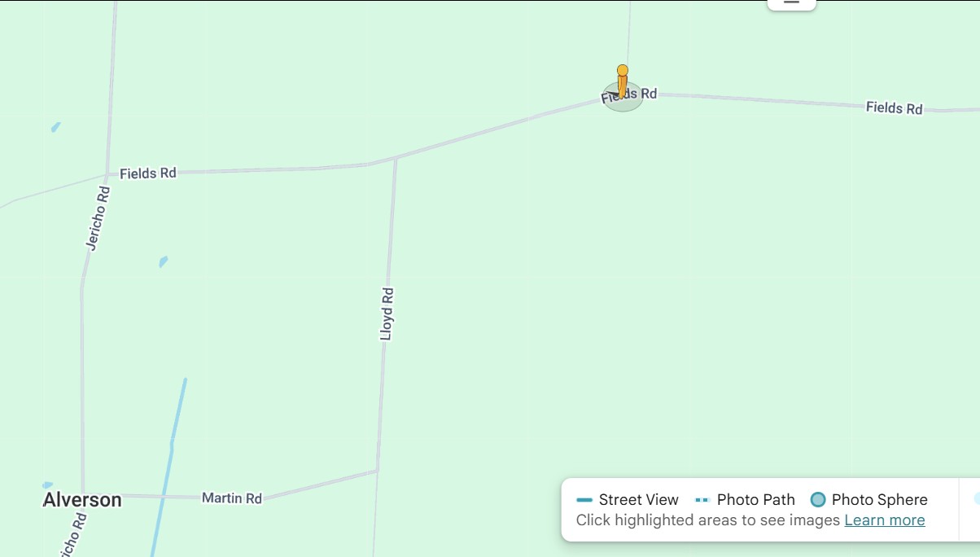The width and height of the screenshot is (980, 557).
Task: Click the small pond near top-left corner
Action: 55,127
